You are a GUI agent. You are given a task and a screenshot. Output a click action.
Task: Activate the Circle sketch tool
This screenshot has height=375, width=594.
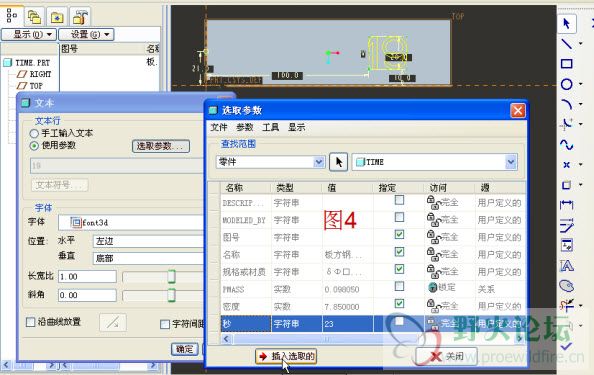[567, 84]
